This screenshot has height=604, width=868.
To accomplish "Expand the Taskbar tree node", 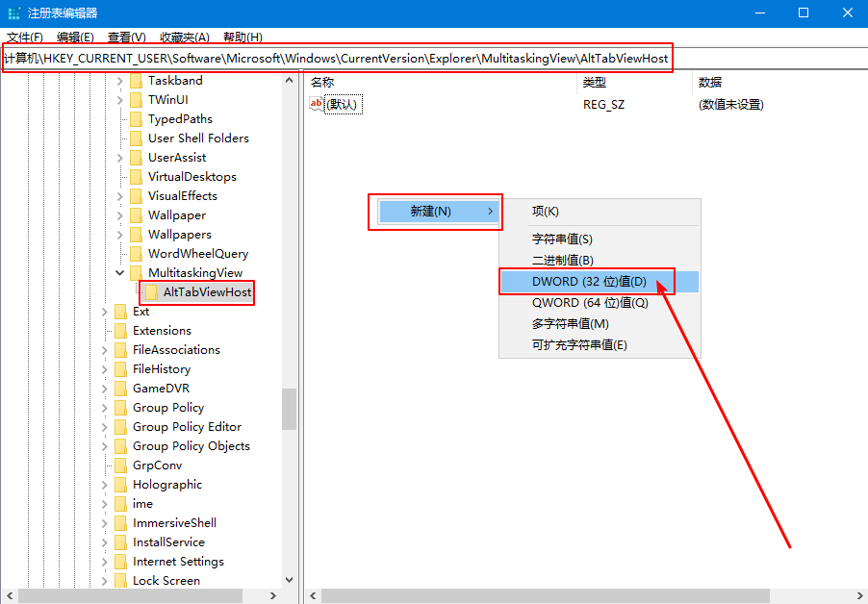I will click(120, 81).
